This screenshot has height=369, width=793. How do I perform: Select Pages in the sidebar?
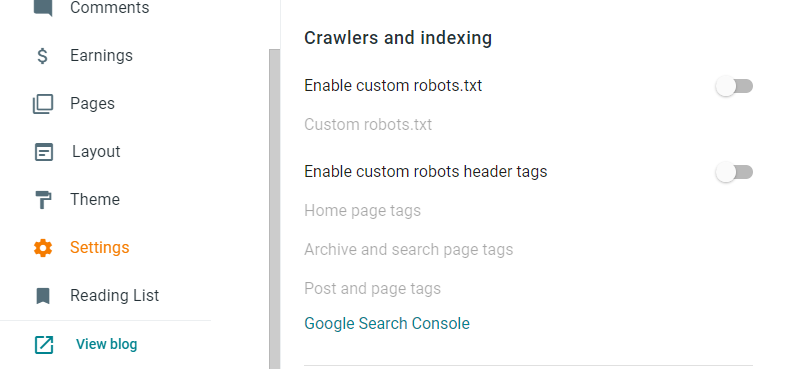click(92, 103)
